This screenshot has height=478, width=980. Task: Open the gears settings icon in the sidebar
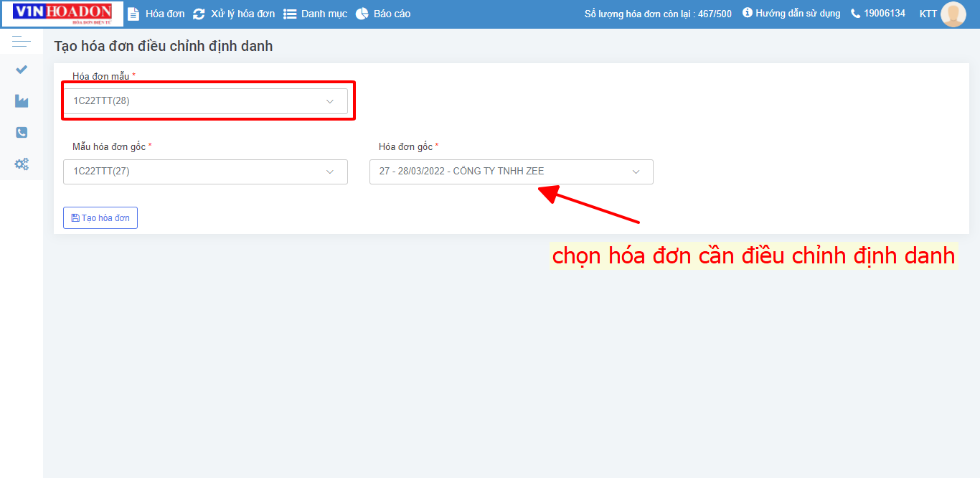click(x=21, y=164)
